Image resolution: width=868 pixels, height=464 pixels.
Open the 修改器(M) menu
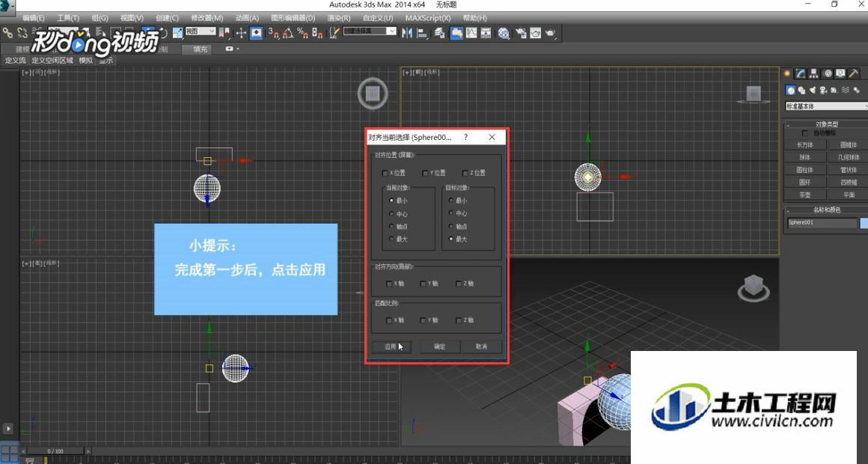207,18
